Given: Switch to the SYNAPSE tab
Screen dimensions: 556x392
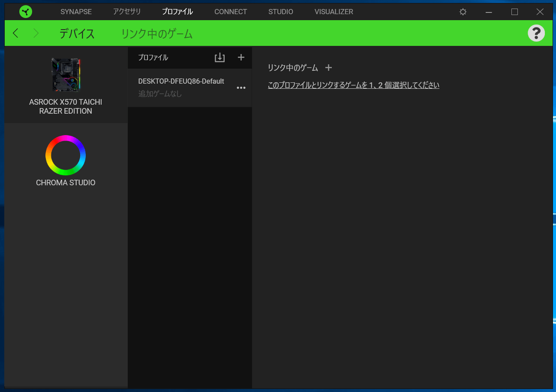Looking at the screenshot, I should tap(76, 12).
